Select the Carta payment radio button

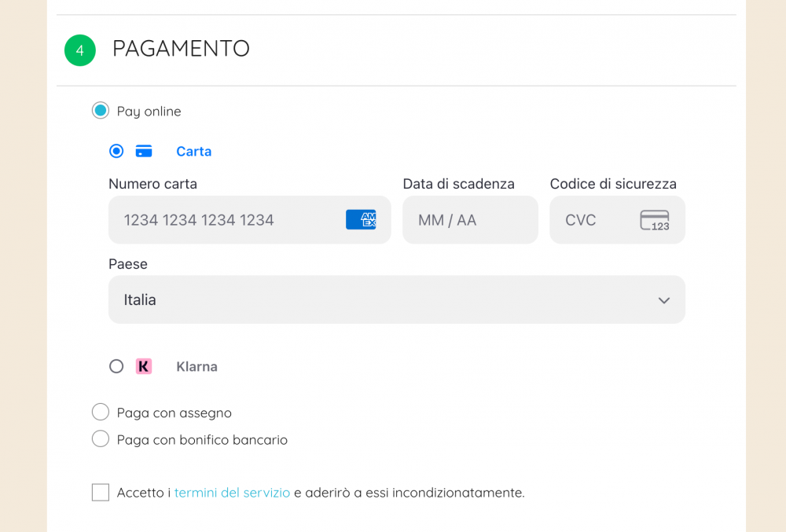coord(116,151)
